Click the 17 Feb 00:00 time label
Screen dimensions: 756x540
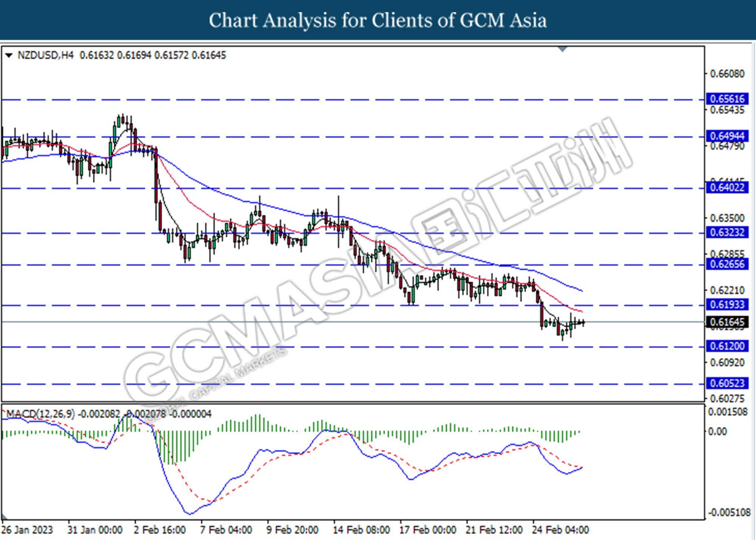[x=428, y=530]
